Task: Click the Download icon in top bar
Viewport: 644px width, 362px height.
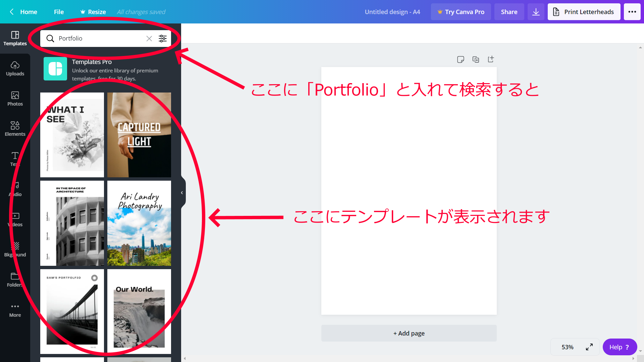Action: point(536,11)
